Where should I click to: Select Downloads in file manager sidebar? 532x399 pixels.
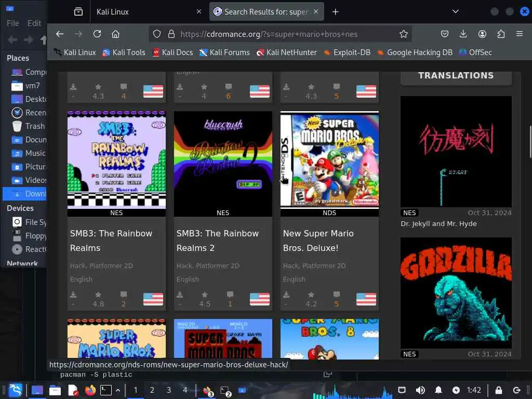(24, 194)
